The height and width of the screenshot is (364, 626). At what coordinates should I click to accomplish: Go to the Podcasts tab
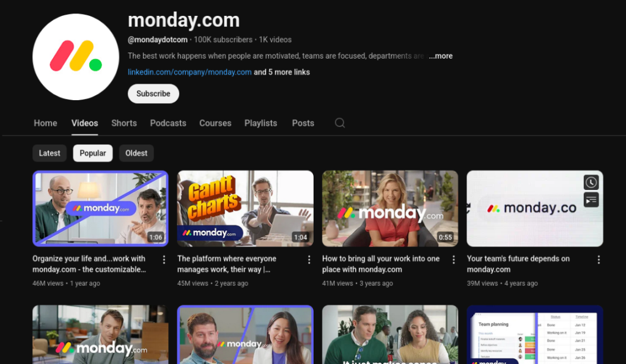(x=168, y=123)
